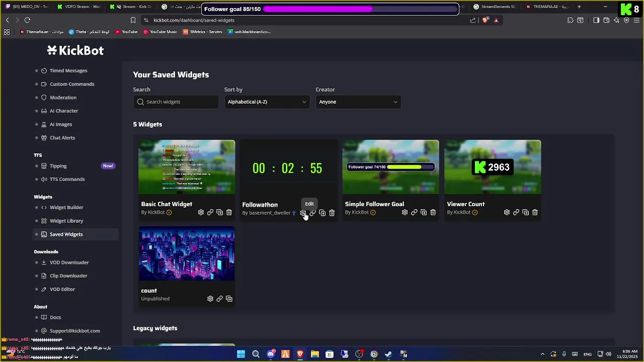Viewport: 644px width, 362px height.
Task: Edit the unpublished count widget
Action: point(210,299)
